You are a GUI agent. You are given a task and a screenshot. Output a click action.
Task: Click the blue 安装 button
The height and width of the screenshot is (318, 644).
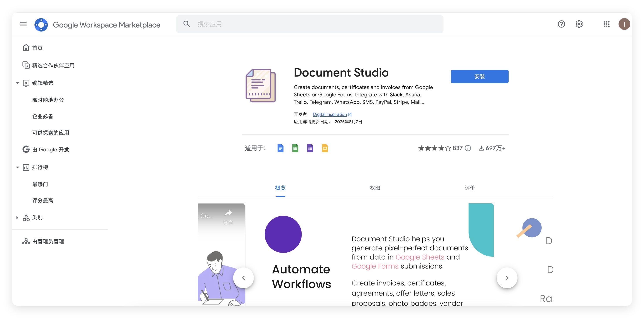(479, 76)
